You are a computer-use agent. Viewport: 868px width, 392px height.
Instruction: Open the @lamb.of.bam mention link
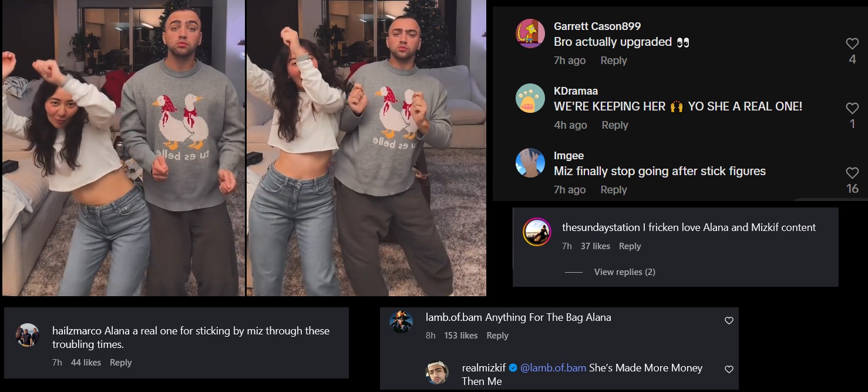pos(553,368)
